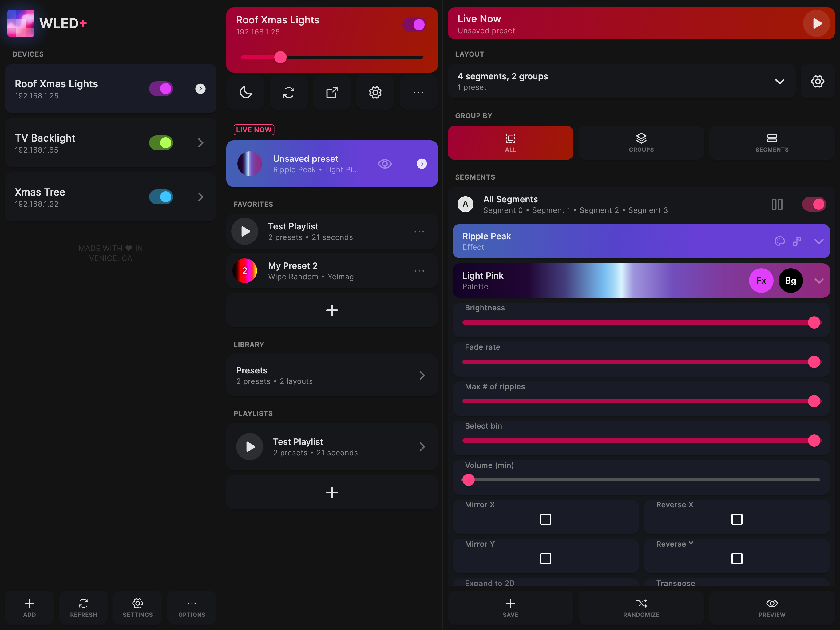840x630 pixels.
Task: Open My Preset 2 more menu
Action: tap(419, 271)
